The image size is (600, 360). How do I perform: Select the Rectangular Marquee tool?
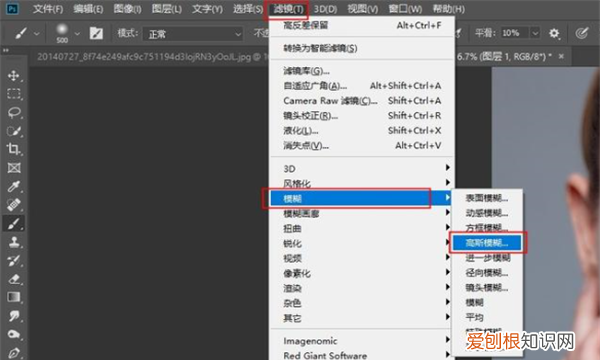(14, 94)
